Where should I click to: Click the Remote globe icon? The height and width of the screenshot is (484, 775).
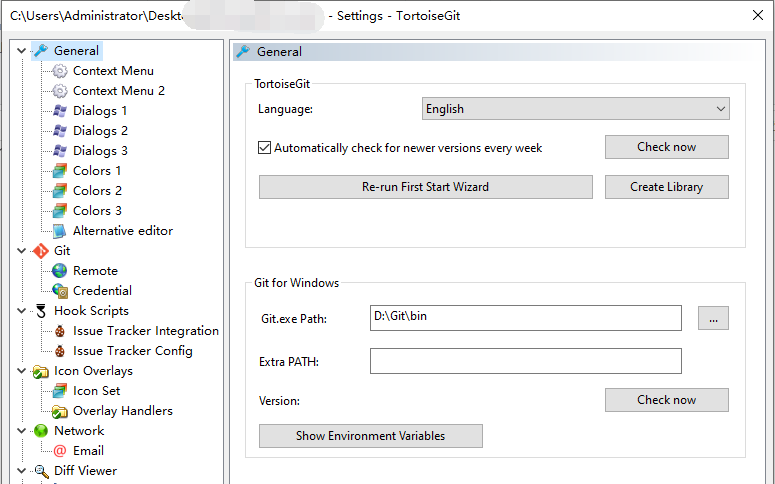point(60,271)
